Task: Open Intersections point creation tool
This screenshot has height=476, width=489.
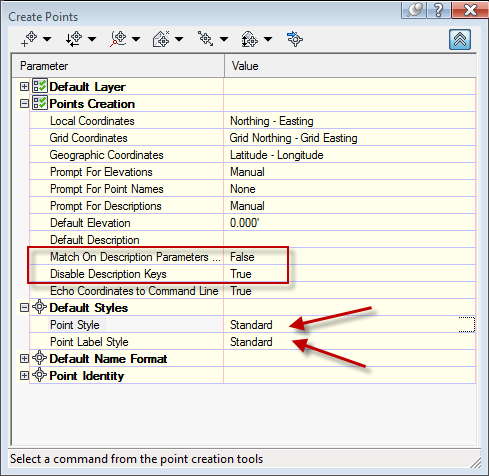Action: point(74,39)
